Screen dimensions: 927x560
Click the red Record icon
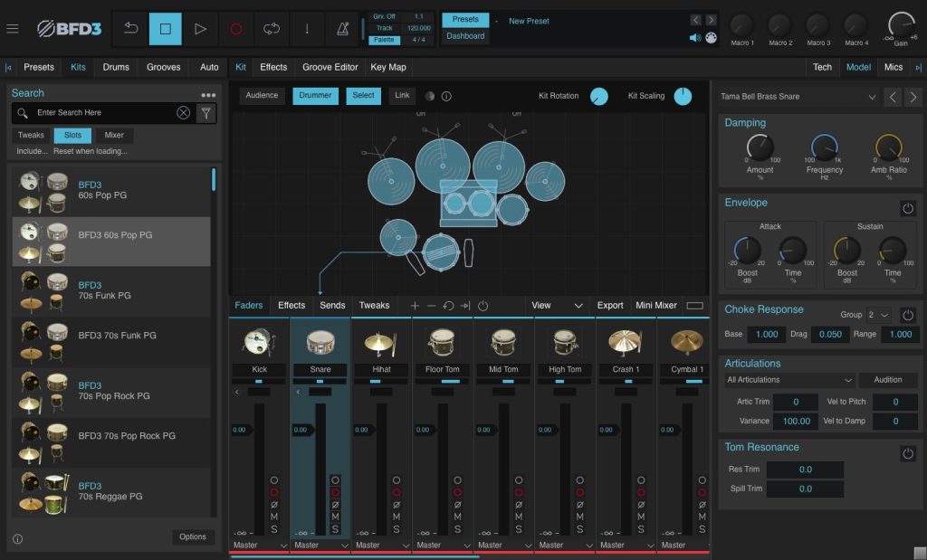235,28
